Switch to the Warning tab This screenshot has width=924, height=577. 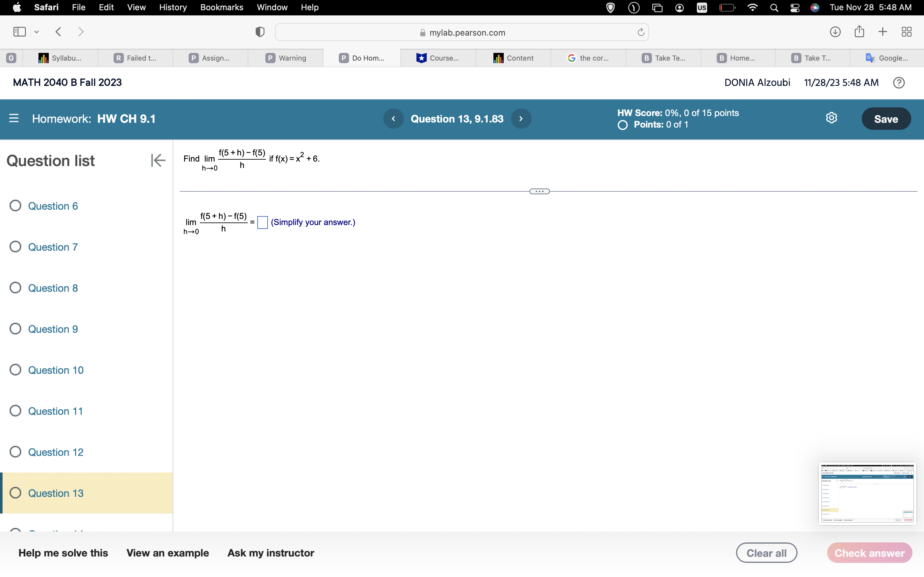click(x=287, y=58)
